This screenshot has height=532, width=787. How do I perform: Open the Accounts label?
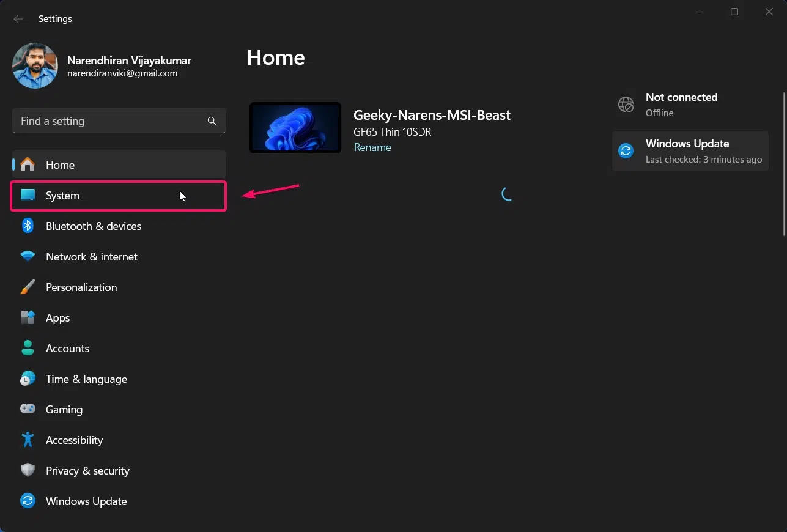pos(67,349)
